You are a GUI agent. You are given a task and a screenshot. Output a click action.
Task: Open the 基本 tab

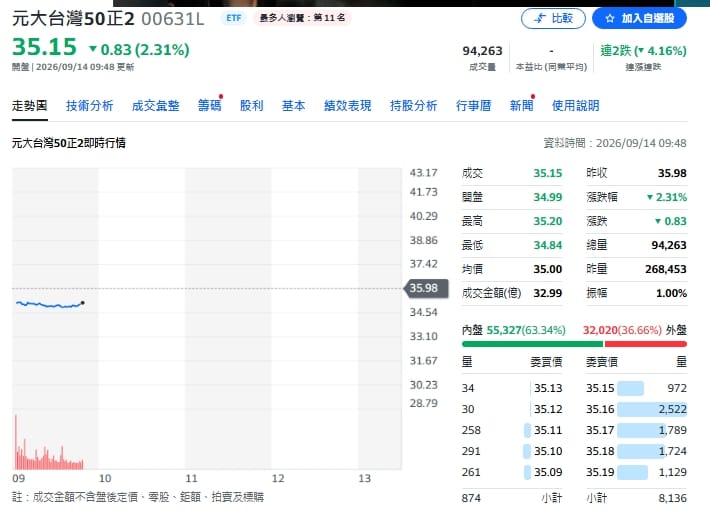point(293,106)
